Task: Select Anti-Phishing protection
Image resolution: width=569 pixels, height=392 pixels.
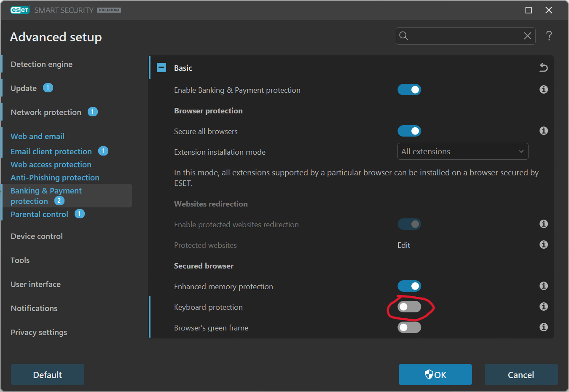Action: pos(55,177)
